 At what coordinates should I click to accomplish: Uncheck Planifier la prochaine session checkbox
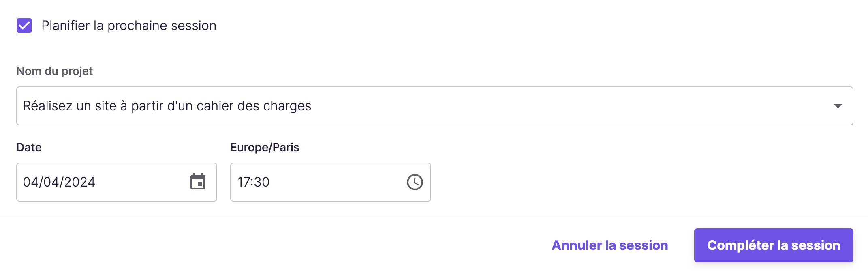(x=24, y=26)
